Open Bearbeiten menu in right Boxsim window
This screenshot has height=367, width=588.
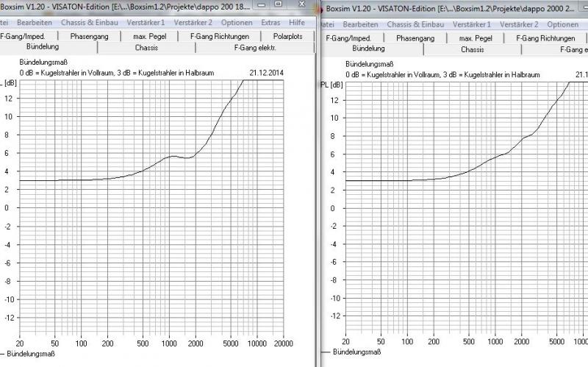360,24
